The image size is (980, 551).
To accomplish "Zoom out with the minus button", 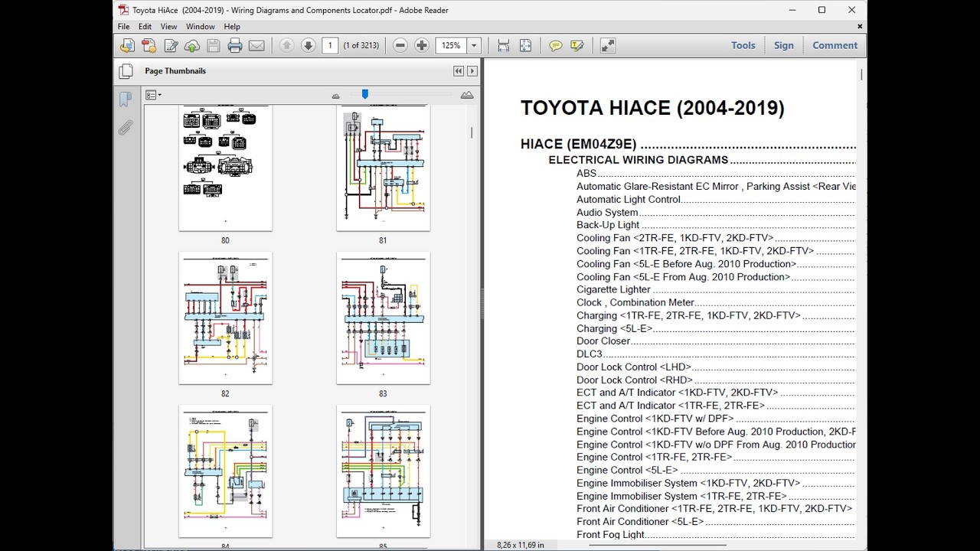I will point(400,46).
